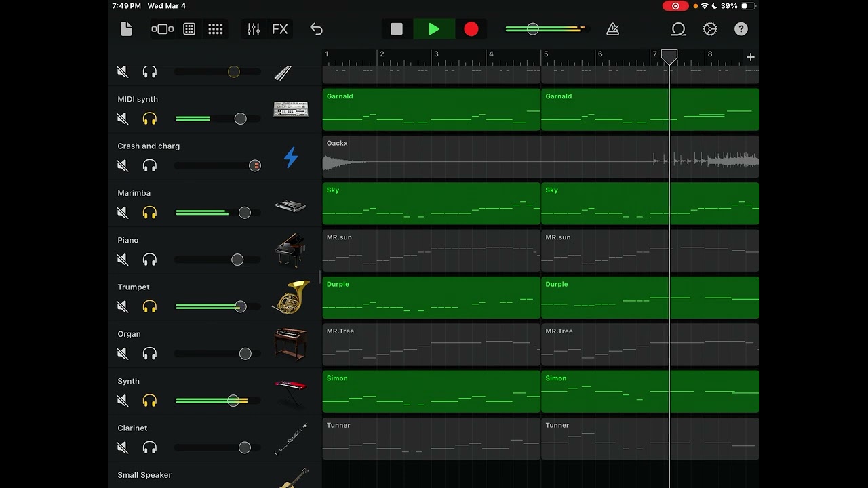The image size is (868, 488).
Task: Select the Clarinet instrument icon
Action: [x=290, y=439]
